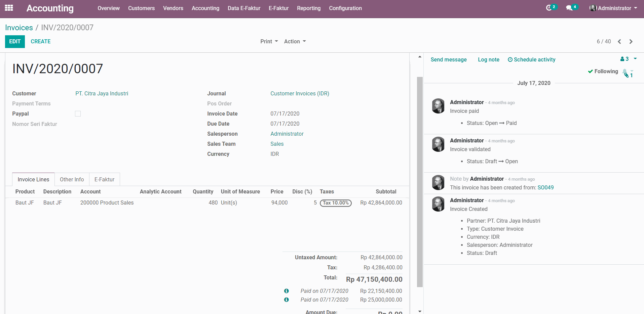Go to previous invoice record arrow

pyautogui.click(x=619, y=42)
